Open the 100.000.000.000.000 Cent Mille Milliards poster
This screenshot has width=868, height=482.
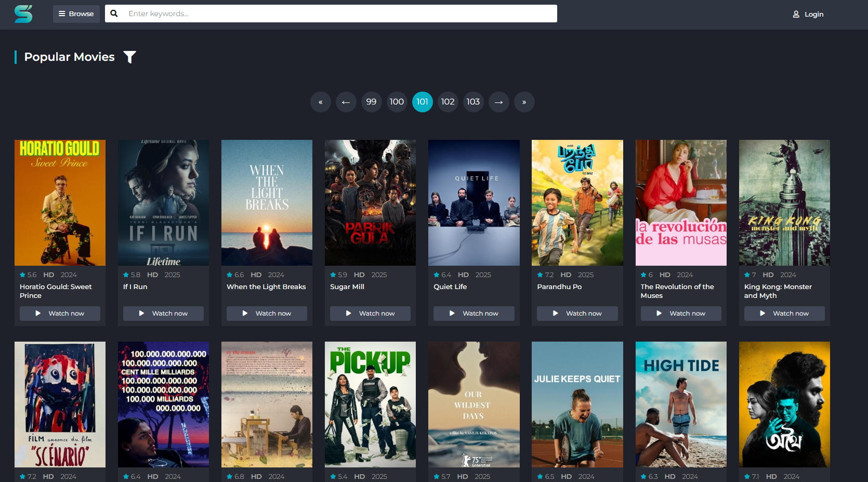click(163, 405)
